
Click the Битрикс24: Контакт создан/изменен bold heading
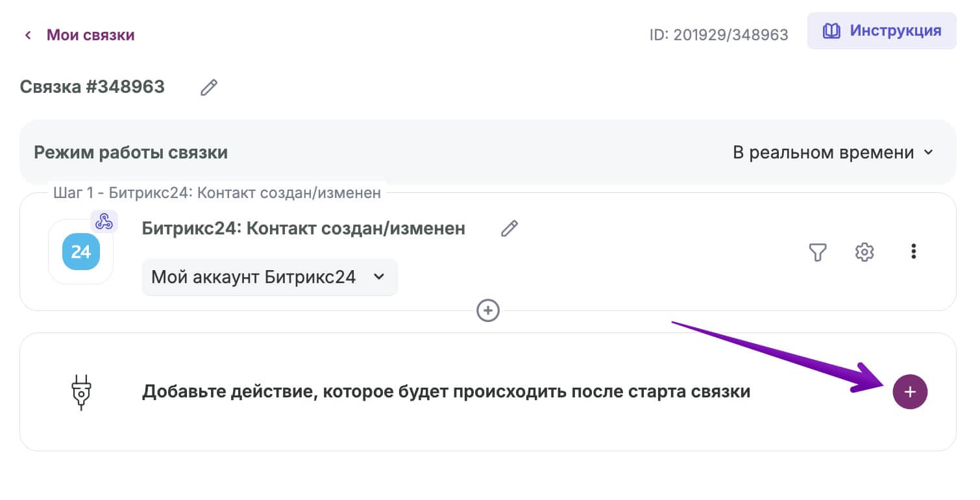(304, 228)
